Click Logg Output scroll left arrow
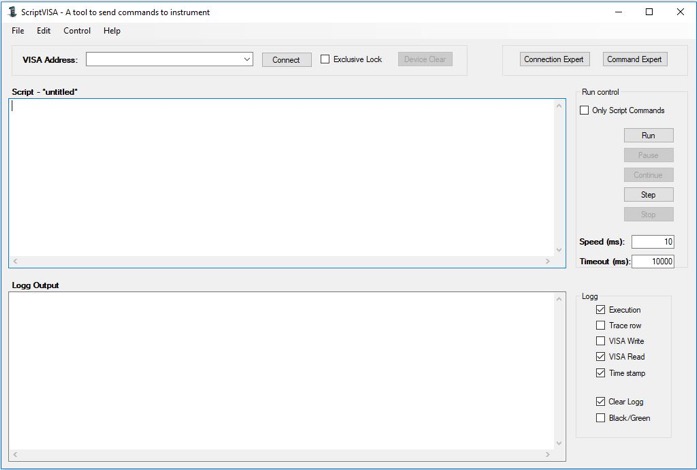 (15, 454)
